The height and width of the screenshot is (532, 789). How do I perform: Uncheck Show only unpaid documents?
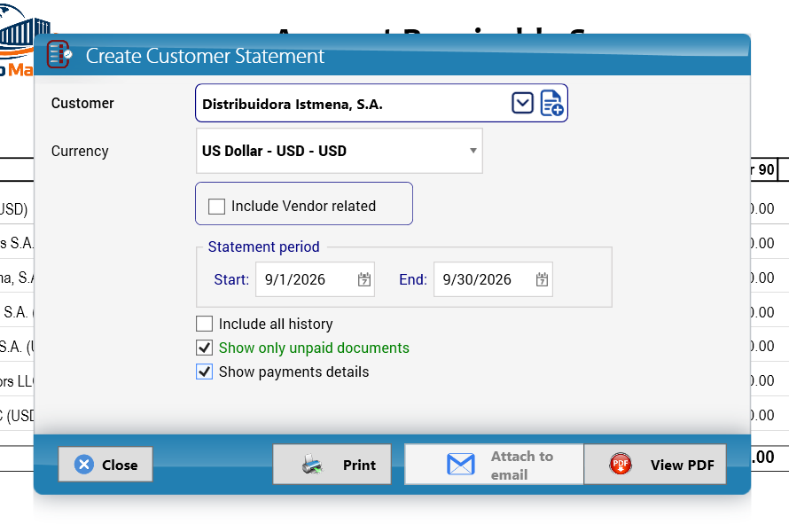point(204,348)
